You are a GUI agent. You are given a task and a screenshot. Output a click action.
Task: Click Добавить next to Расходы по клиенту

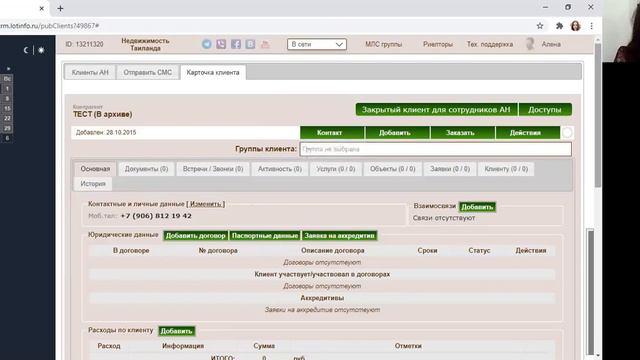(176, 331)
